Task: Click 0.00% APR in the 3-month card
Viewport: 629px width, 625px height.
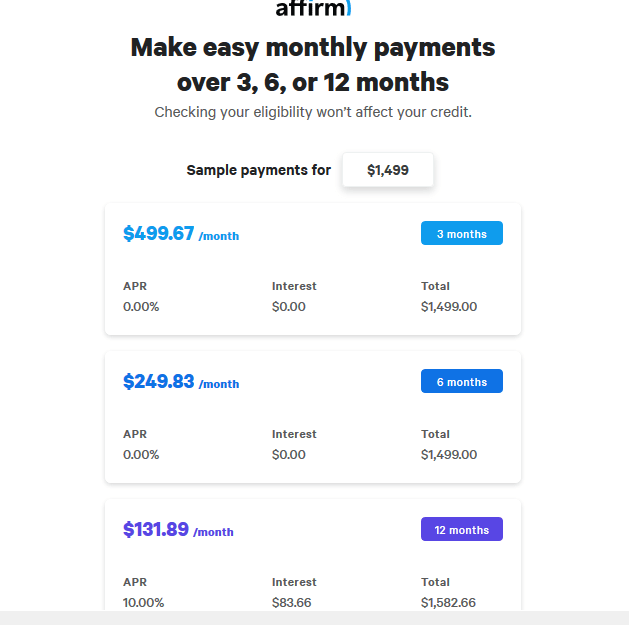Action: pyautogui.click(x=141, y=307)
